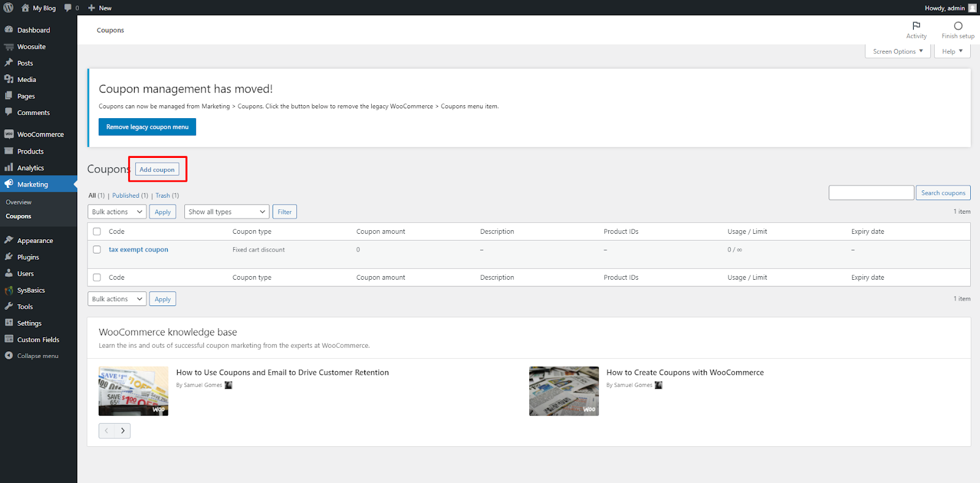Image resolution: width=980 pixels, height=483 pixels.
Task: Click the Products box icon
Action: 9,151
